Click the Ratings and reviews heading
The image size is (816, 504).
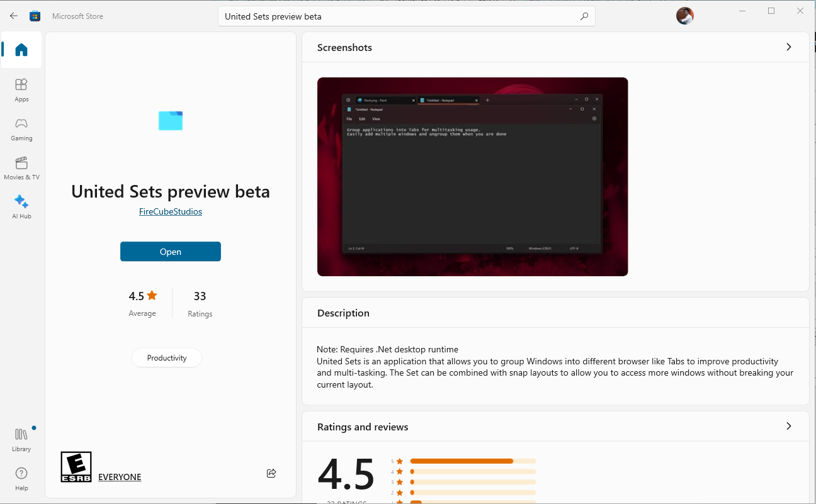[x=363, y=427]
